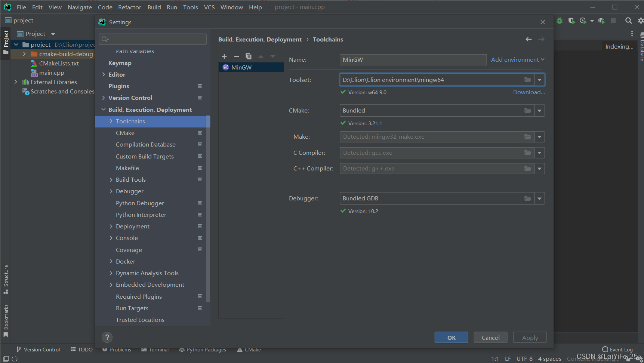
Task: Open Search Everywhere magnifier icon
Action: [x=629, y=21]
